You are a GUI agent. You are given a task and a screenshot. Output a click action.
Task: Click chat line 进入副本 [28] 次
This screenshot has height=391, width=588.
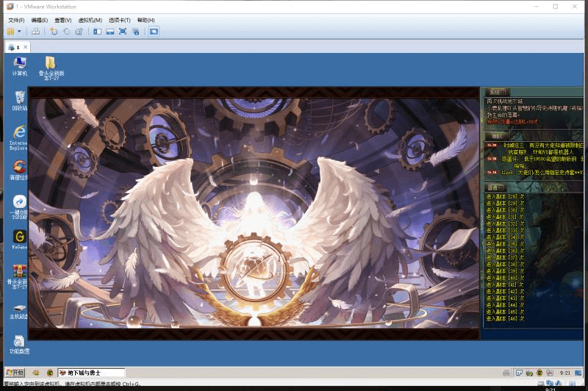click(x=505, y=196)
